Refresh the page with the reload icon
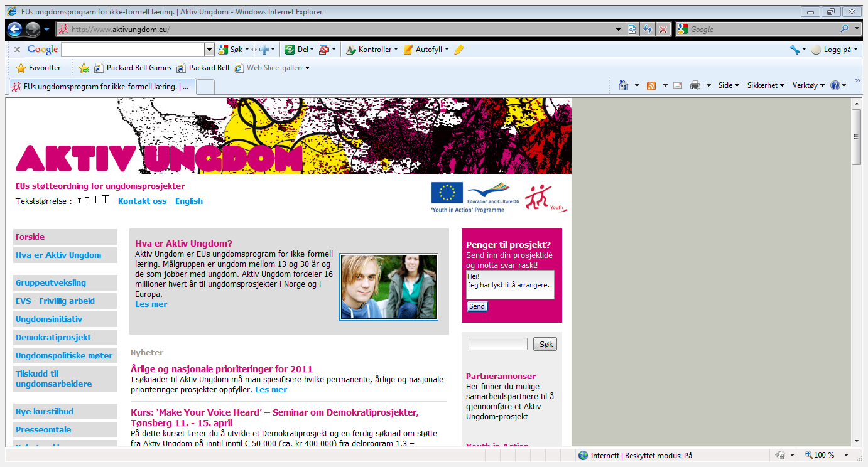The width and height of the screenshot is (868, 467). click(647, 30)
